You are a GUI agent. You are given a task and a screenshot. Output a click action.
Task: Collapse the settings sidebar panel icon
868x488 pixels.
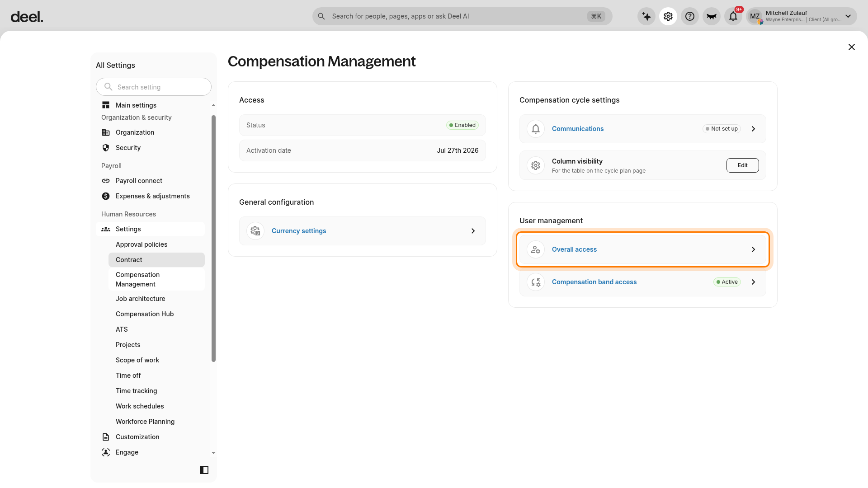point(204,470)
